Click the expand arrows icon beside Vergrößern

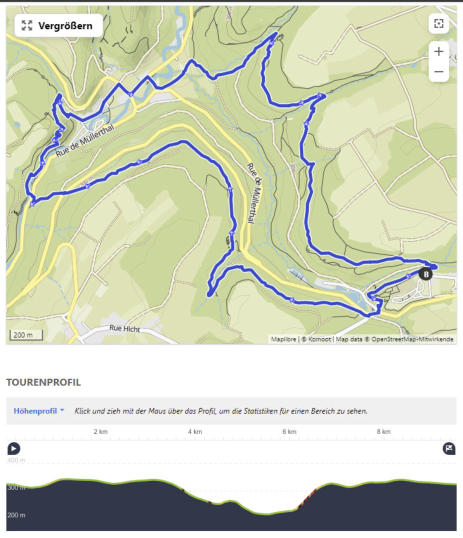[27, 26]
